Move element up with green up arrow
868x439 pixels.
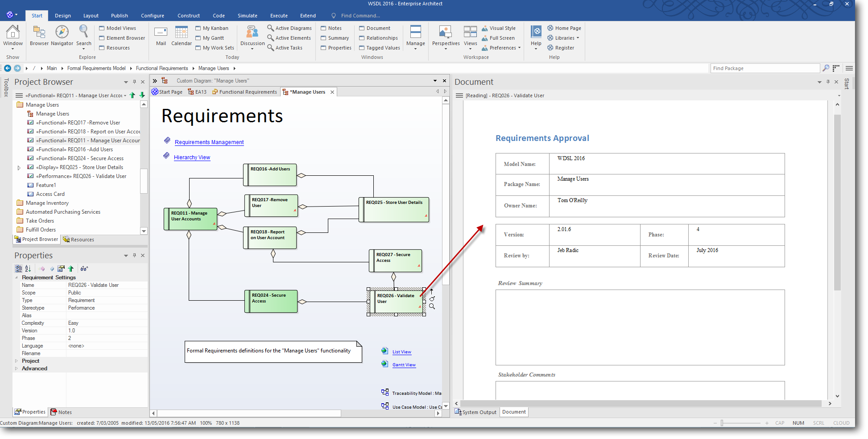point(132,95)
